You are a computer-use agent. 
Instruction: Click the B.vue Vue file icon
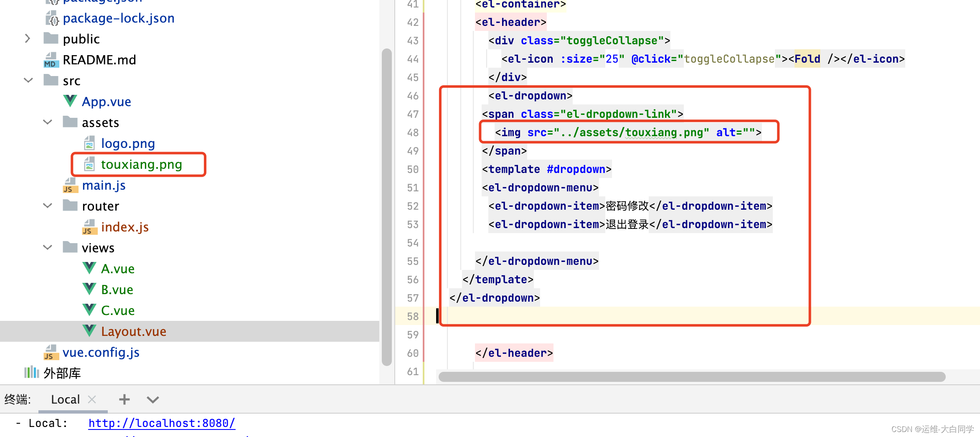point(89,289)
